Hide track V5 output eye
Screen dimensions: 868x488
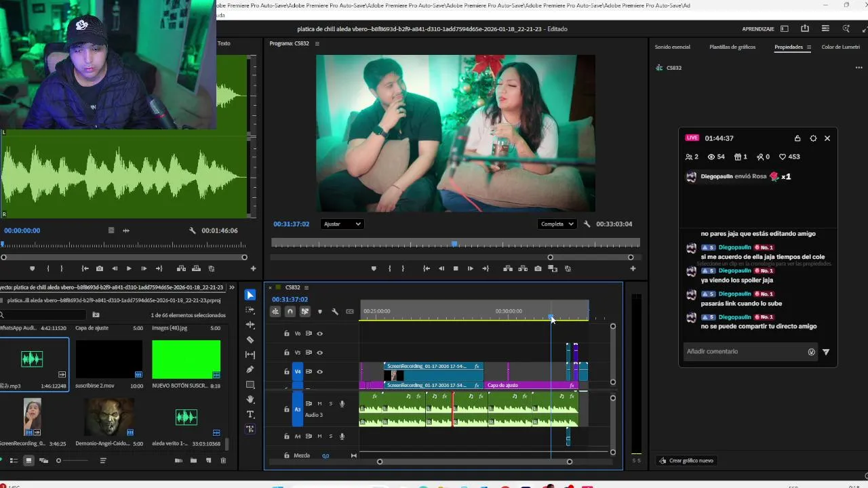320,352
